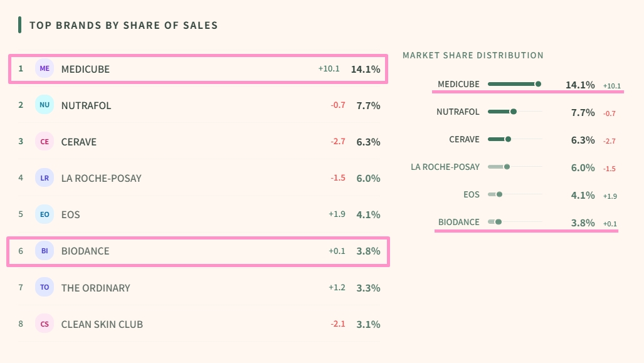644x363 pixels.
Task: Click the CS badge for Clean Skin Club
Action: (x=45, y=324)
